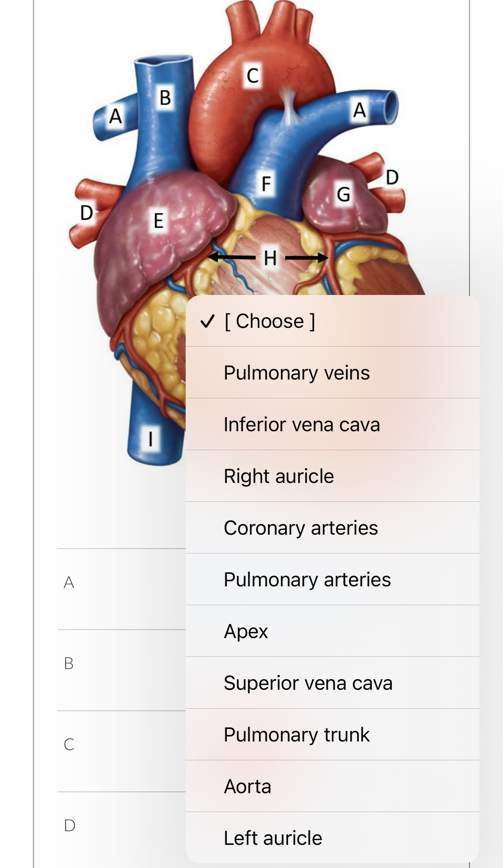
Task: Click the H arrow indicating coronary arteries
Action: click(x=270, y=258)
